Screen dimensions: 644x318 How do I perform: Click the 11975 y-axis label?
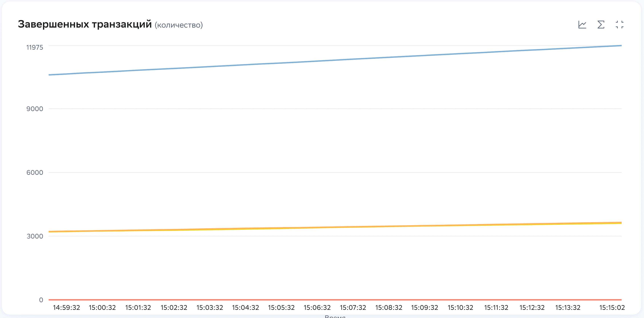34,47
